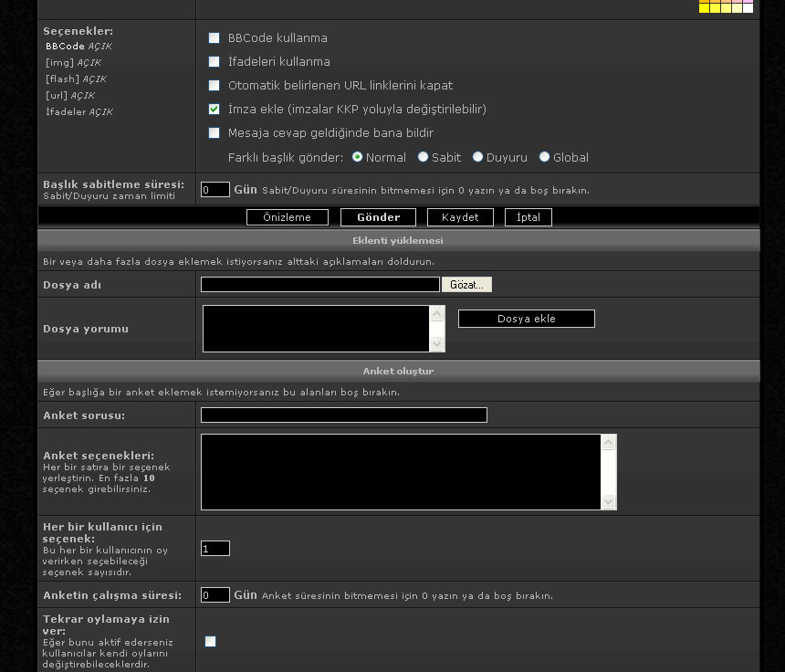Select the Duyuru topic type radio
This screenshot has width=785, height=672.
pos(477,157)
